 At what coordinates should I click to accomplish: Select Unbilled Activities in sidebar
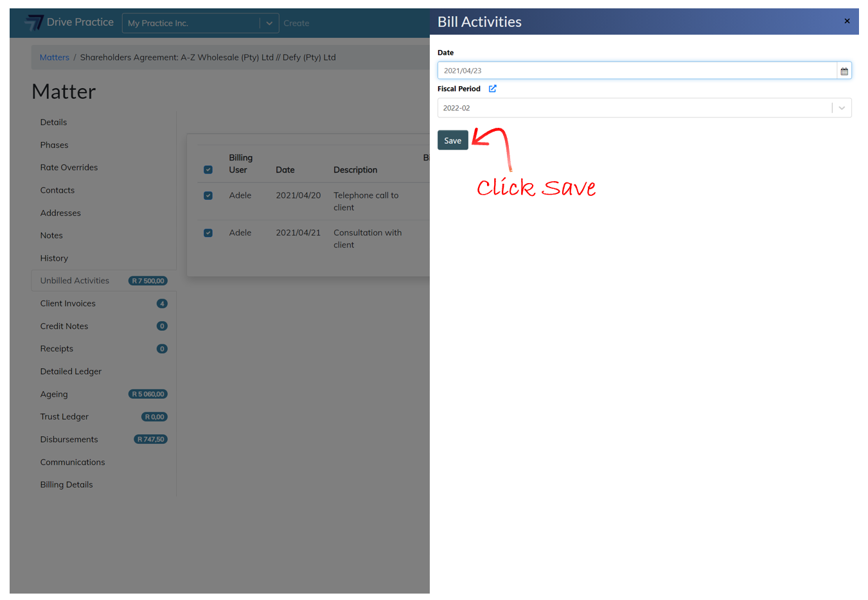75,281
